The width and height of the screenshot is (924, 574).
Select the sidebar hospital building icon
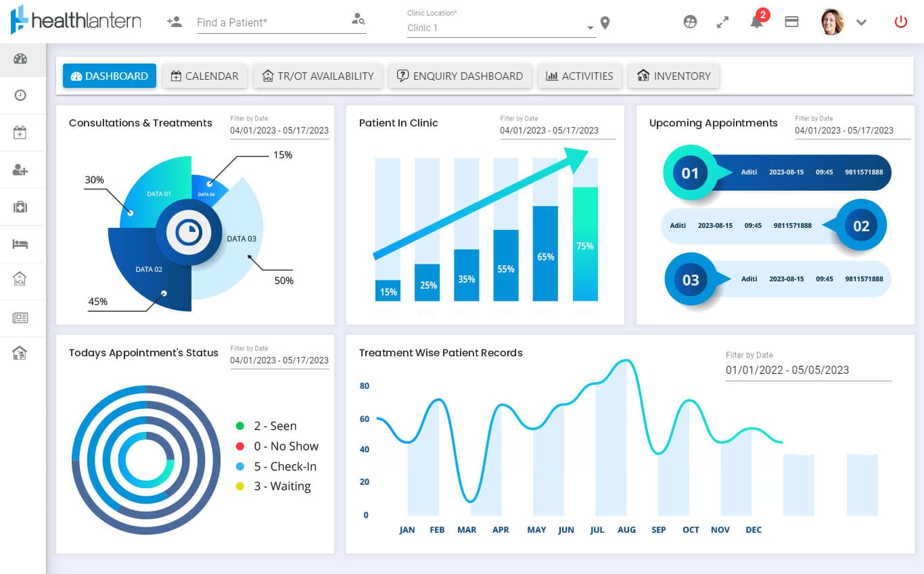(x=20, y=278)
